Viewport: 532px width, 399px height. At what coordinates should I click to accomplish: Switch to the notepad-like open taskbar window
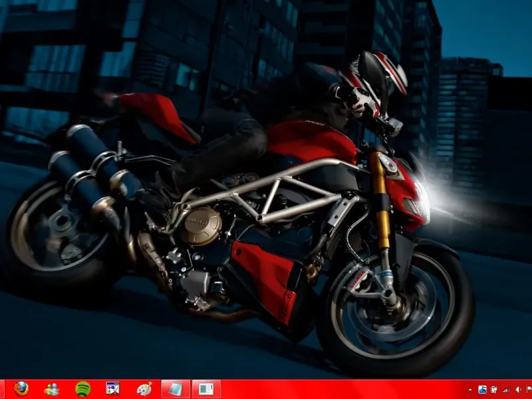click(x=176, y=389)
